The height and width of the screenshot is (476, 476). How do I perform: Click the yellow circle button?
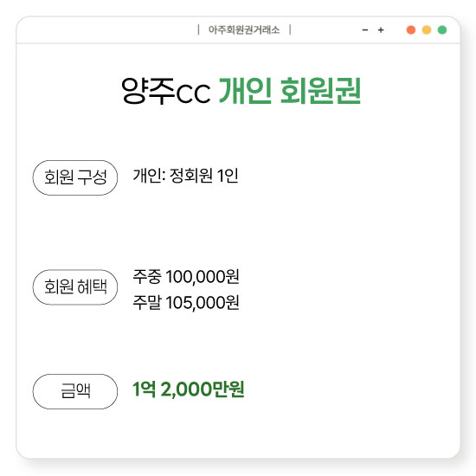427,30
